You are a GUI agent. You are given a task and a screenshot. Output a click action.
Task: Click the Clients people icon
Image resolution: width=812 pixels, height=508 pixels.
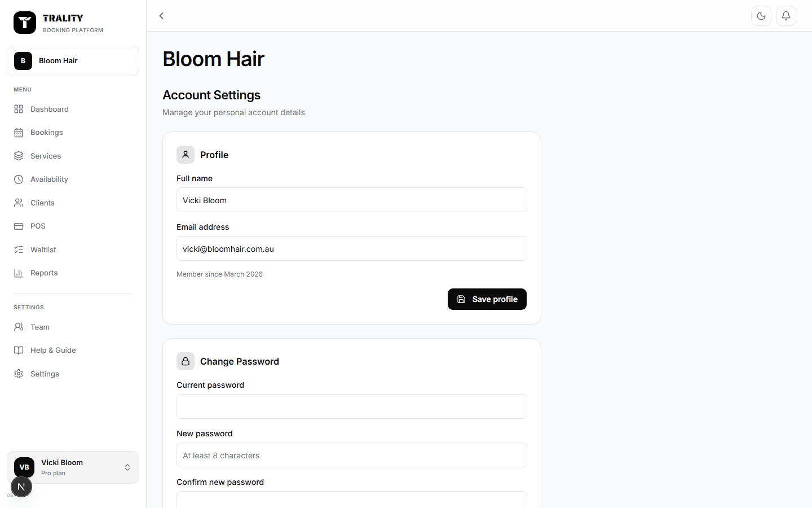click(x=19, y=203)
